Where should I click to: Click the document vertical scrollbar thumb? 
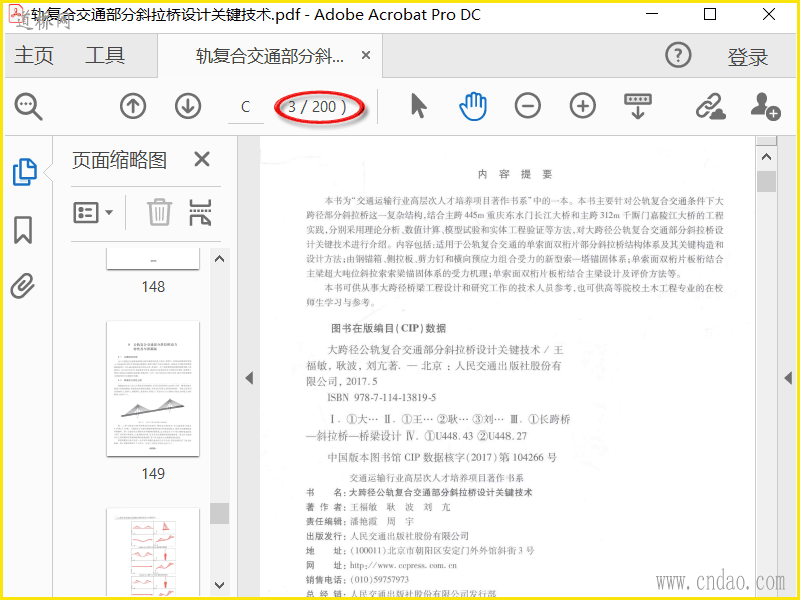pos(766,182)
